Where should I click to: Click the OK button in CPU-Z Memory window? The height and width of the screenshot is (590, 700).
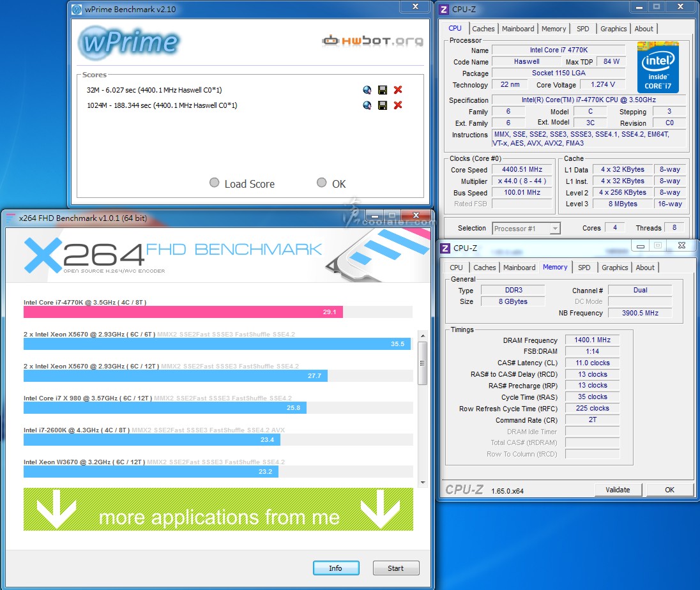(669, 490)
